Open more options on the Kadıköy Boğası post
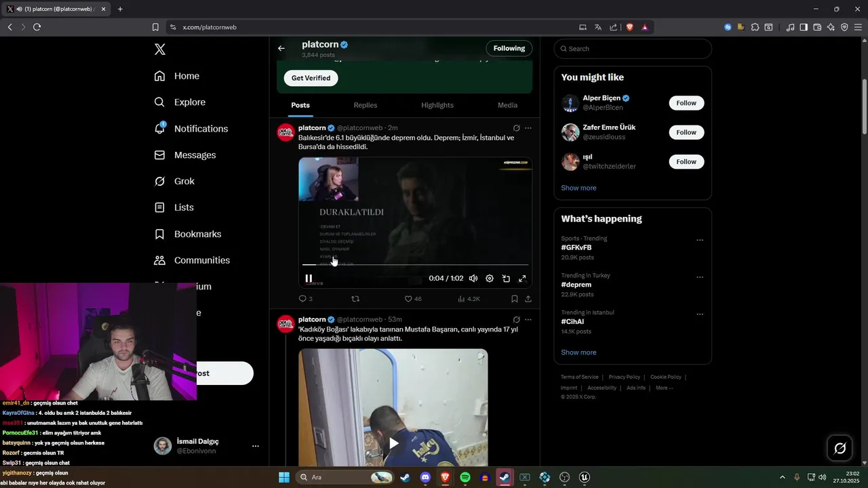The width and height of the screenshot is (868, 488). 528,319
